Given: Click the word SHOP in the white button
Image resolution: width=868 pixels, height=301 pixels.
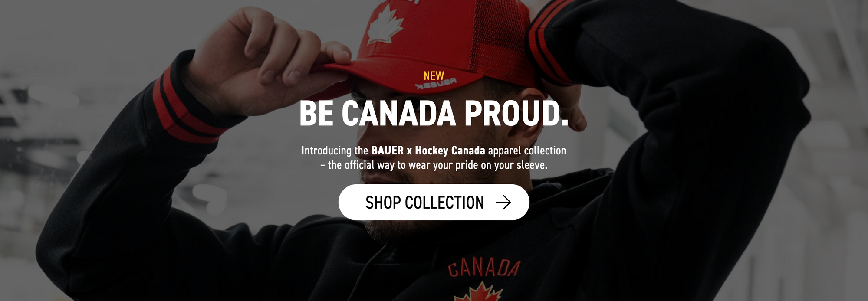Looking at the screenshot, I should [x=383, y=203].
